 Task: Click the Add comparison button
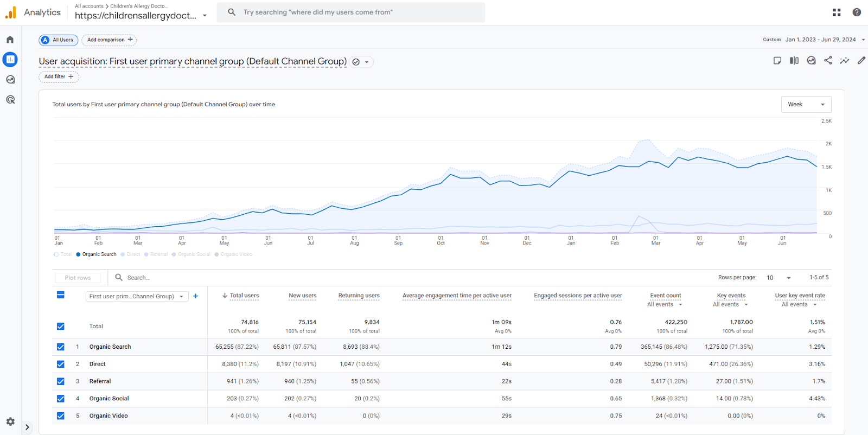(109, 40)
